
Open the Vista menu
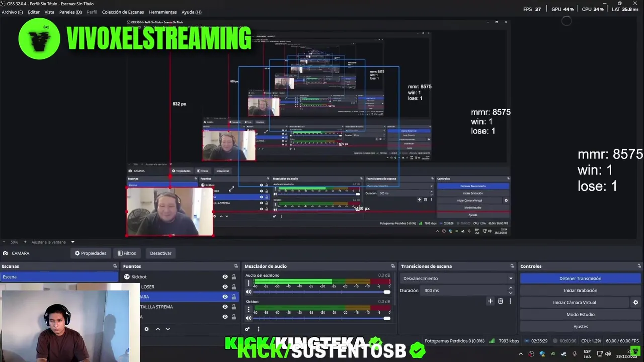[49, 12]
